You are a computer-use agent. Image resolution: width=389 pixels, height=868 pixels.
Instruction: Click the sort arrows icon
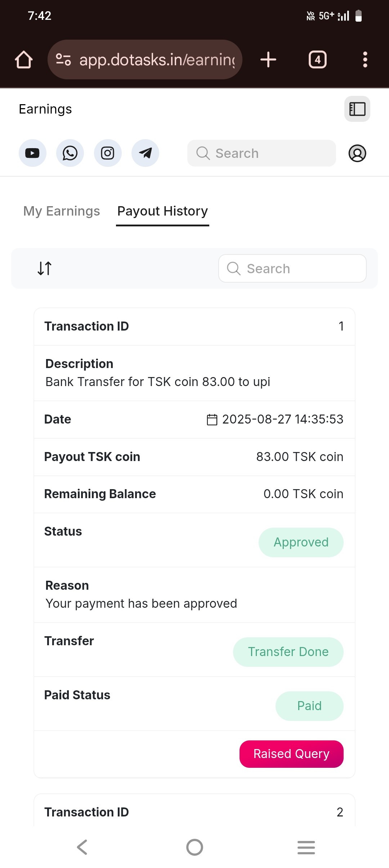[x=45, y=268]
